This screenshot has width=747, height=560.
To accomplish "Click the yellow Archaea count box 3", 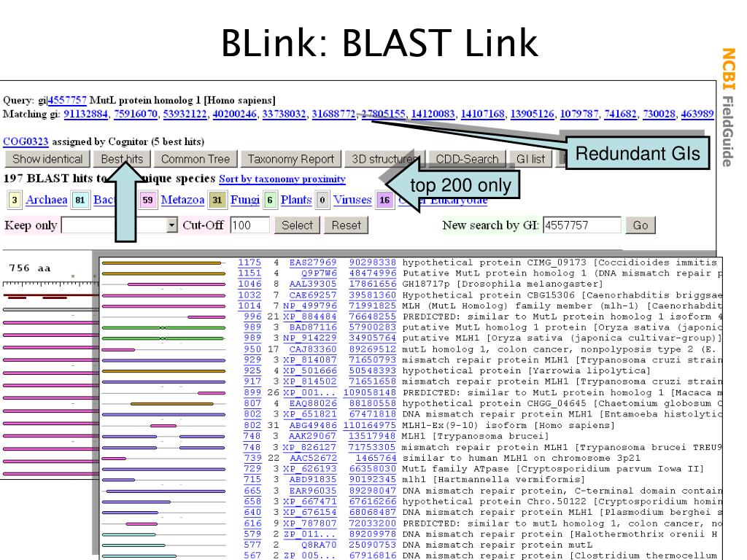I will pyautogui.click(x=15, y=200).
